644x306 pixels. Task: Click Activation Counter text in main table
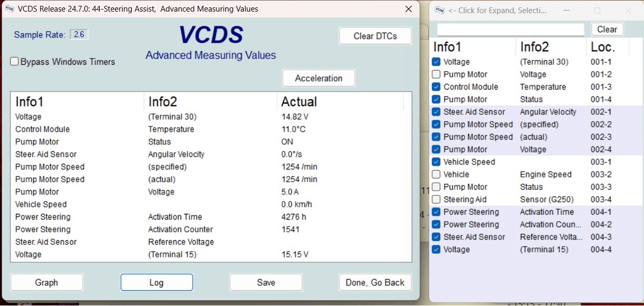[181, 229]
